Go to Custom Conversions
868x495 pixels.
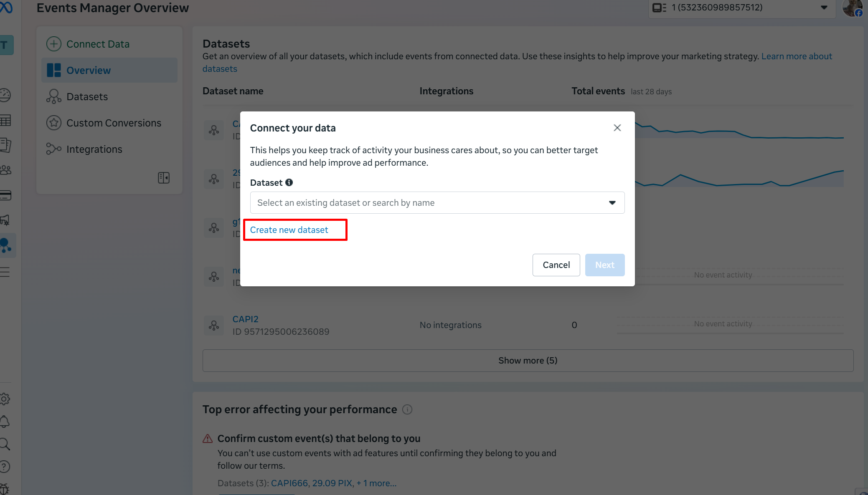(x=114, y=123)
